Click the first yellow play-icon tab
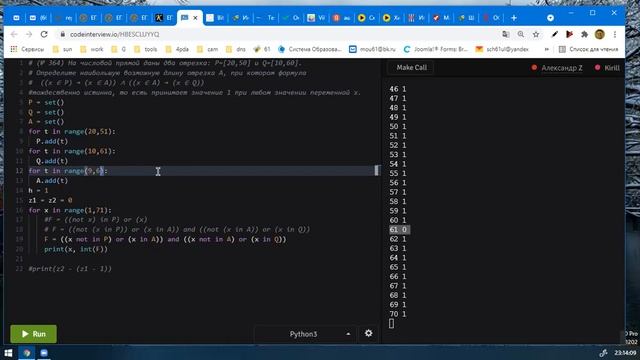640x360 pixels. click(x=366, y=18)
